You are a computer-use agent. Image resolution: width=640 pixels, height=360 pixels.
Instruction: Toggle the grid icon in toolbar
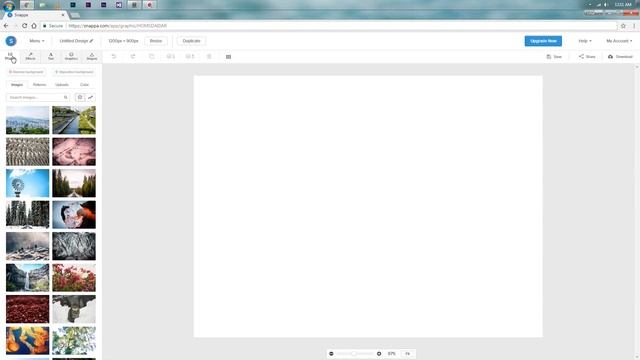pyautogui.click(x=229, y=57)
